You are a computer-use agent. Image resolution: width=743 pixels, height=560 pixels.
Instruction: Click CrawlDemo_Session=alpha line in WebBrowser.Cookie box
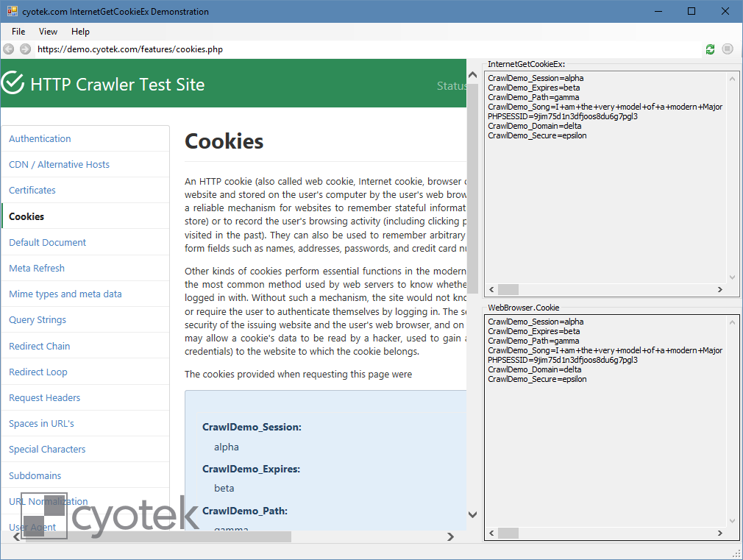click(536, 322)
